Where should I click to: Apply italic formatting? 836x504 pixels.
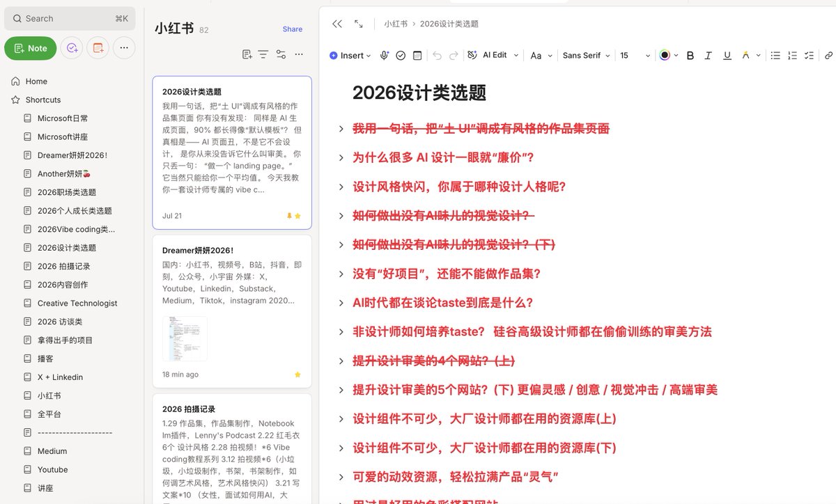coord(709,56)
